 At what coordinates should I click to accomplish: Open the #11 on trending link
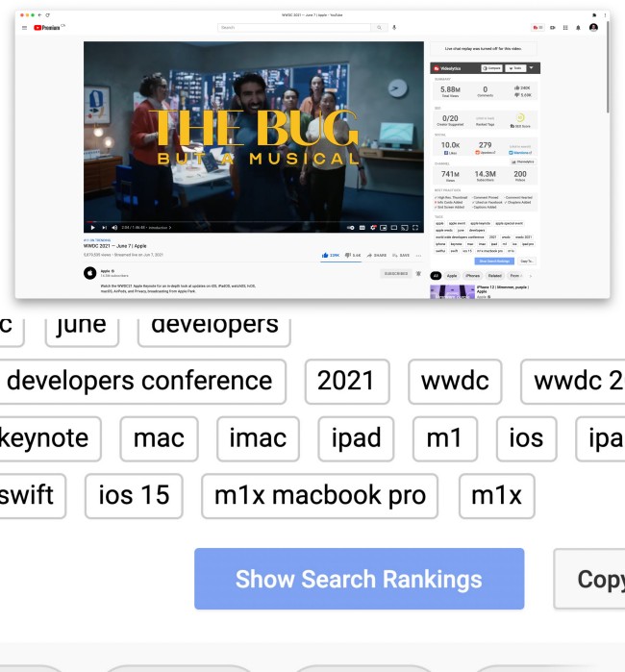coord(97,240)
